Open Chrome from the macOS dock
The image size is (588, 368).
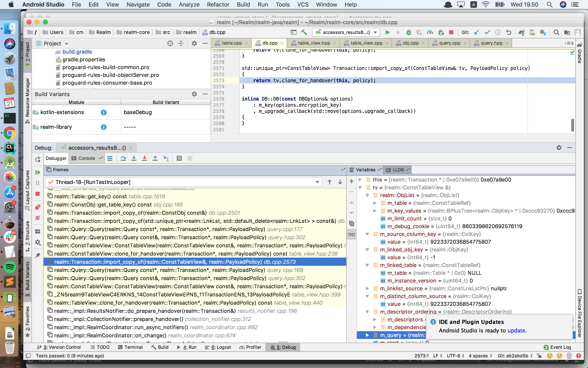[x=10, y=133]
